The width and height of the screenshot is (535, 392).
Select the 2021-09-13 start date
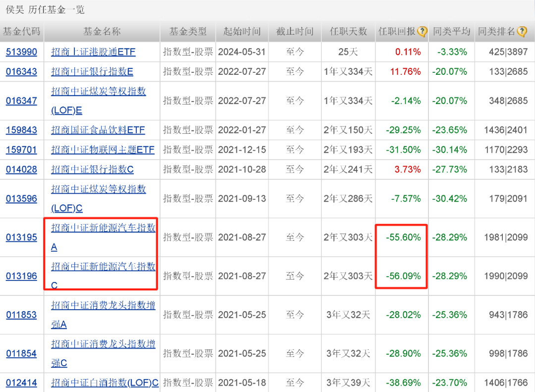point(242,198)
